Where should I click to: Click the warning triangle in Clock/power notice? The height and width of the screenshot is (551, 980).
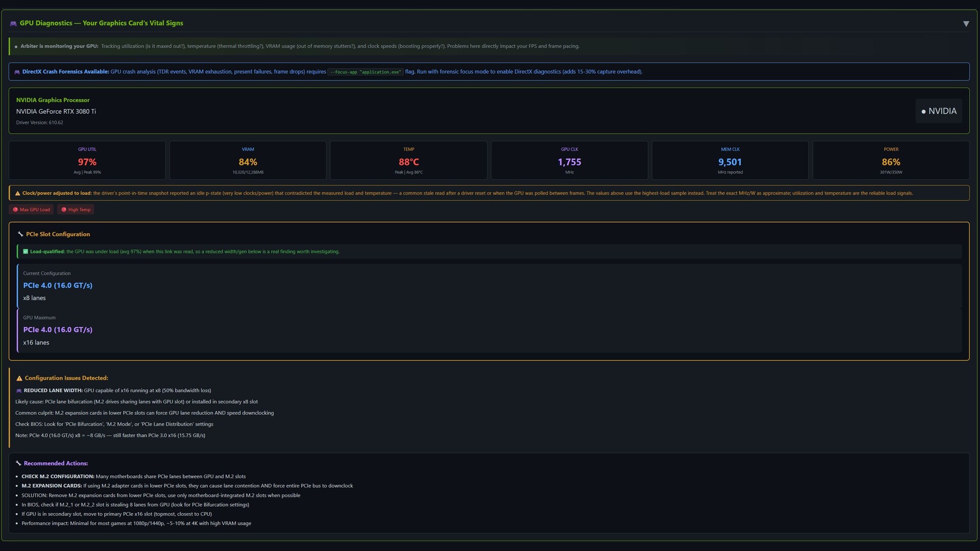pyautogui.click(x=18, y=193)
